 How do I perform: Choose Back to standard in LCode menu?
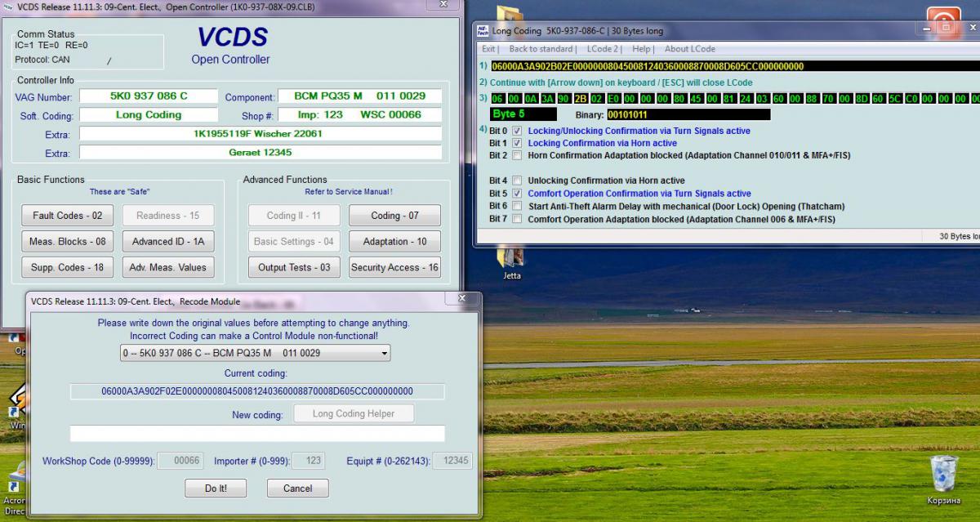click(x=541, y=49)
